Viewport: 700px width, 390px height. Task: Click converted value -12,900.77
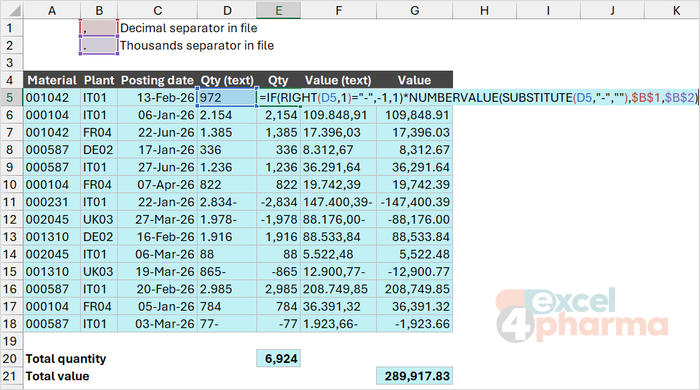coord(414,271)
